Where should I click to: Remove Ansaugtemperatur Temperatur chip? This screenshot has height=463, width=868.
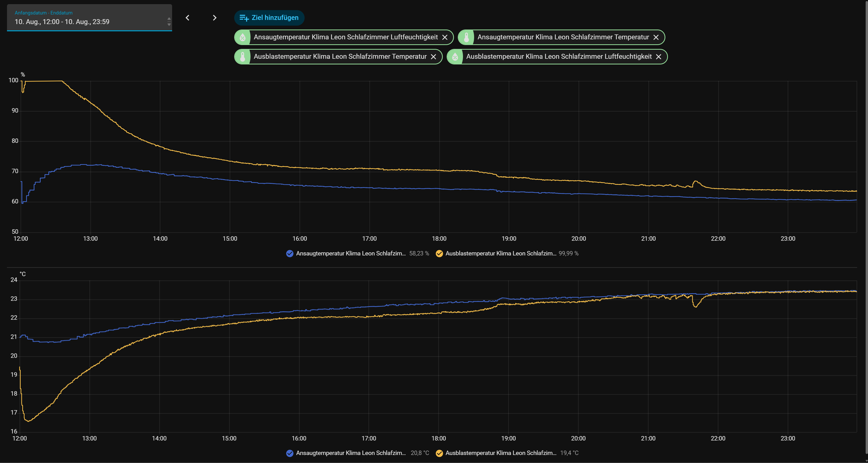[656, 37]
